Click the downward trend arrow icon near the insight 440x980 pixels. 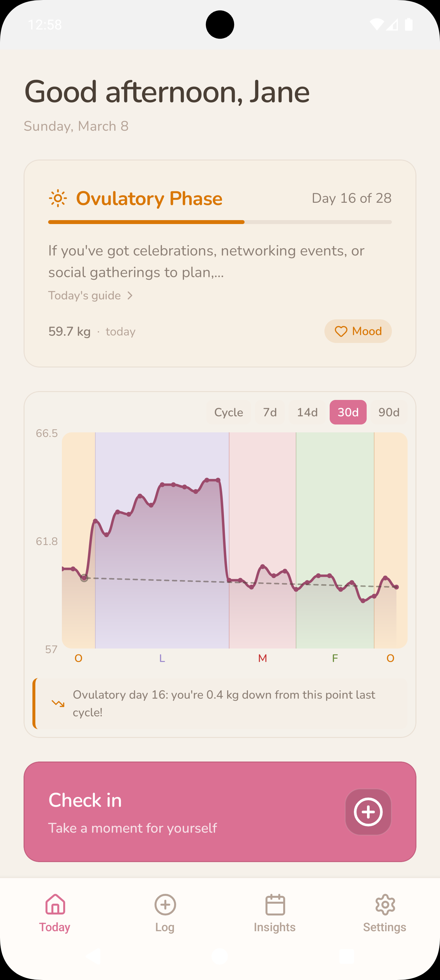pos(58,704)
